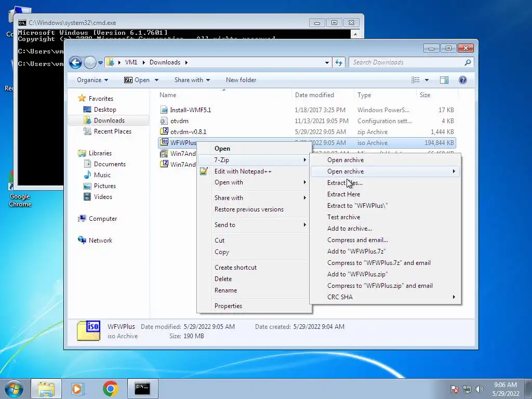This screenshot has height=399, width=532.
Task: Select Favorites star in navigation pane
Action: [x=82, y=98]
